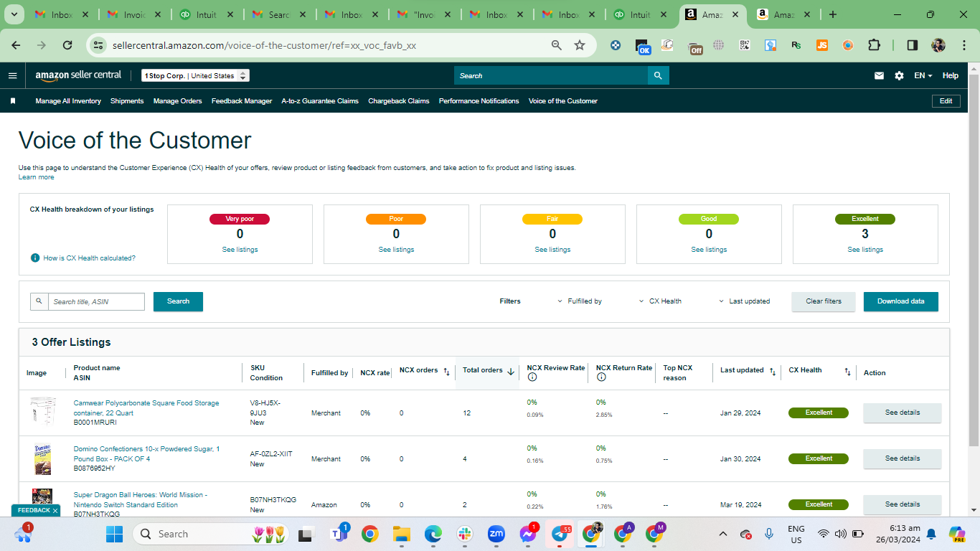Go to Shipments in the nav bar

127,101
